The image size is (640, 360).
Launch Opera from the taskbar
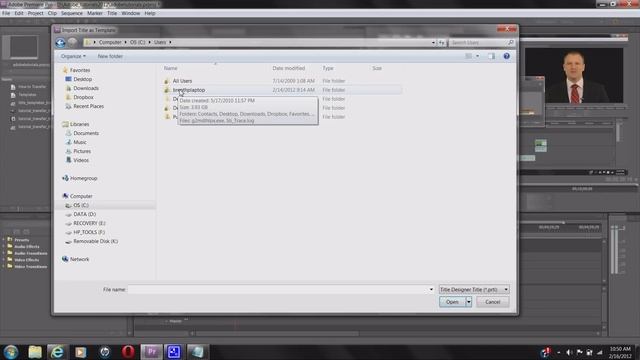(x=128, y=352)
